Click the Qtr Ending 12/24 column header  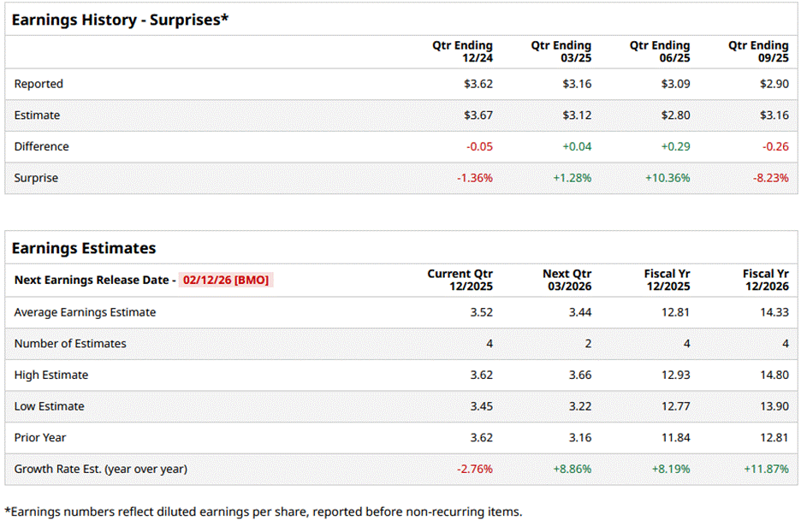[x=463, y=51]
